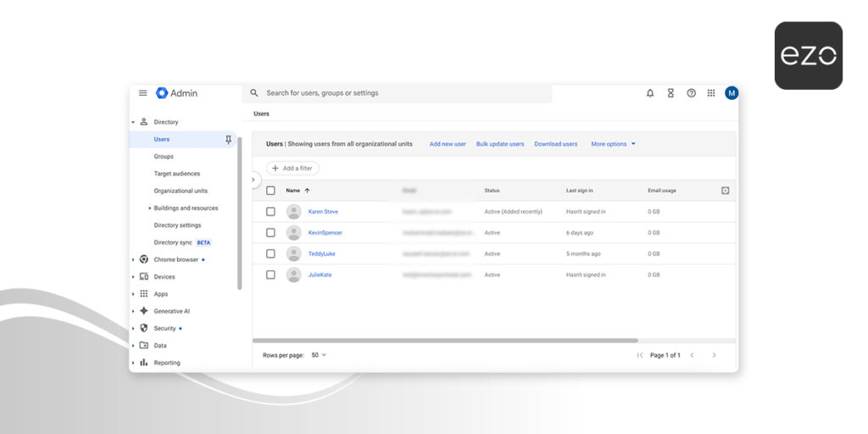Click Download users
This screenshot has width=868, height=434.
tap(555, 144)
